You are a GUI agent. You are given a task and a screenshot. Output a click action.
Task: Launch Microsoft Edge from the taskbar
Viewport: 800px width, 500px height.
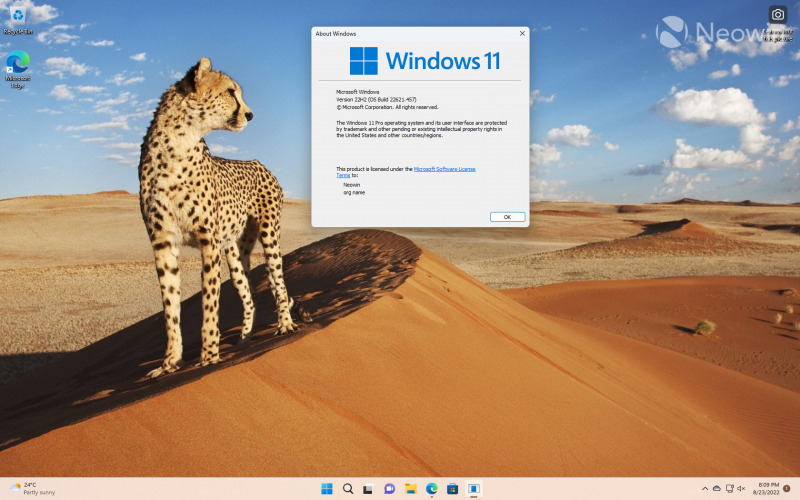(x=432, y=489)
